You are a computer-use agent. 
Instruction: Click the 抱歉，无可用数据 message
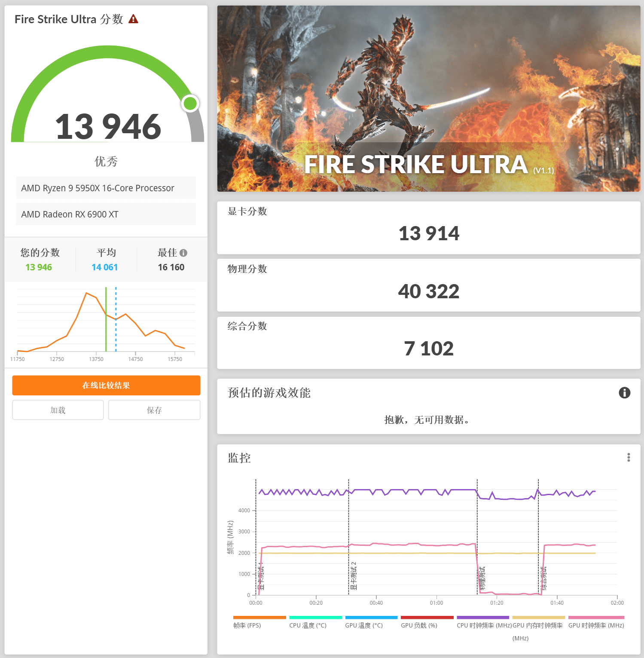428,420
